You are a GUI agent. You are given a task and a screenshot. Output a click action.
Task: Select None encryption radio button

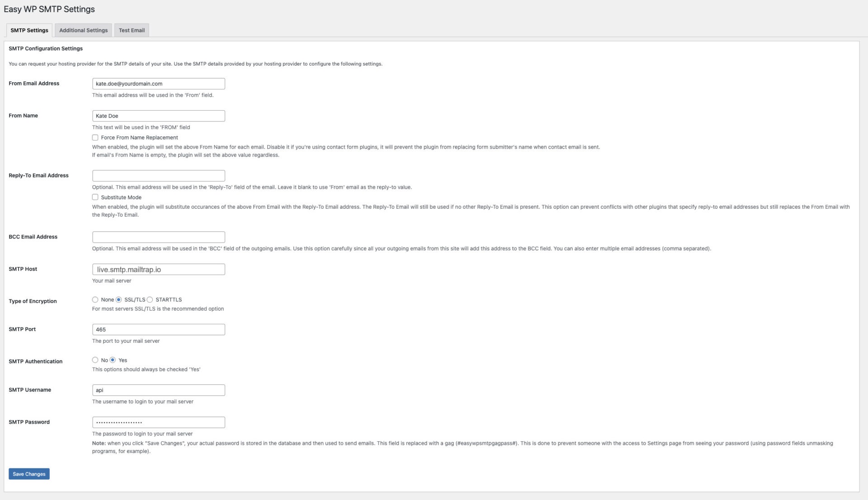point(95,299)
